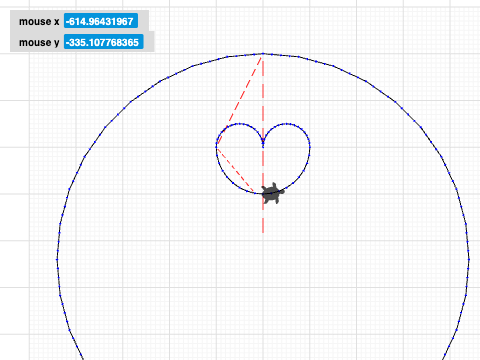This screenshot has height=360, width=480.
Task: Click the short dashed line inside the heart
Action: [235, 169]
